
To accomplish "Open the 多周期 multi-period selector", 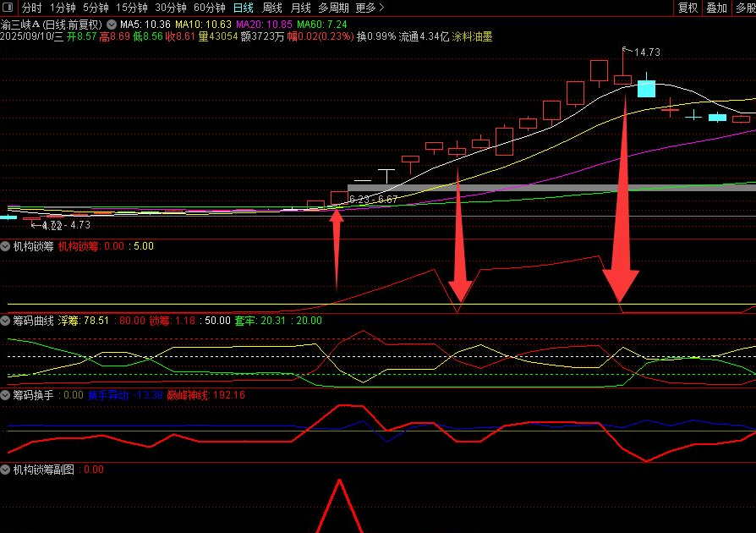I will tap(333, 8).
